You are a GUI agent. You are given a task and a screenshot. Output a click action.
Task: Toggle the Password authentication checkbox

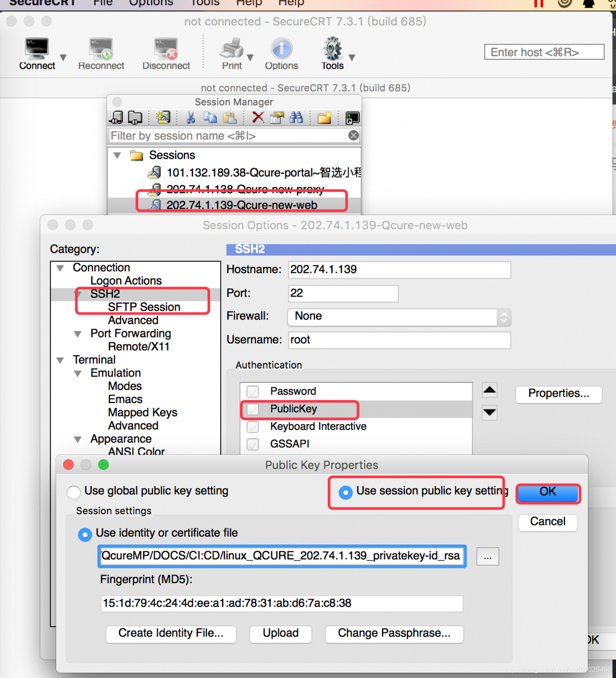point(253,391)
